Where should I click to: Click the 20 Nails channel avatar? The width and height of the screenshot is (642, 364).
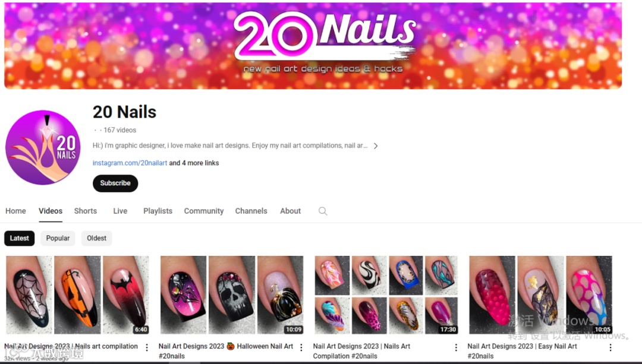[43, 147]
